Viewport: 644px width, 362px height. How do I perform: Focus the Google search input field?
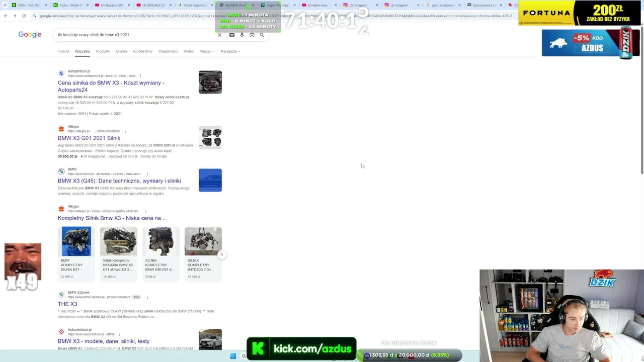click(136, 35)
